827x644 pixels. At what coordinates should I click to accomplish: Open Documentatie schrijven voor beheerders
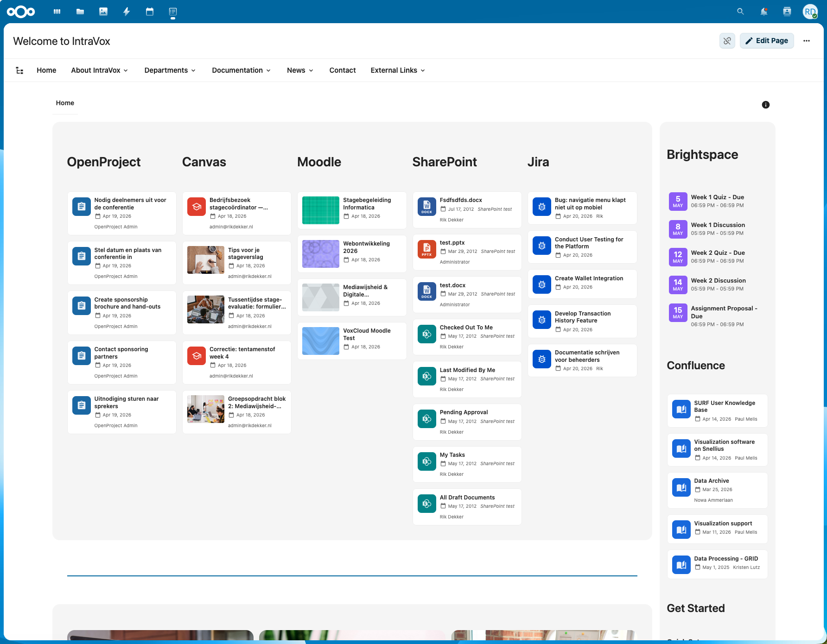pyautogui.click(x=582, y=360)
